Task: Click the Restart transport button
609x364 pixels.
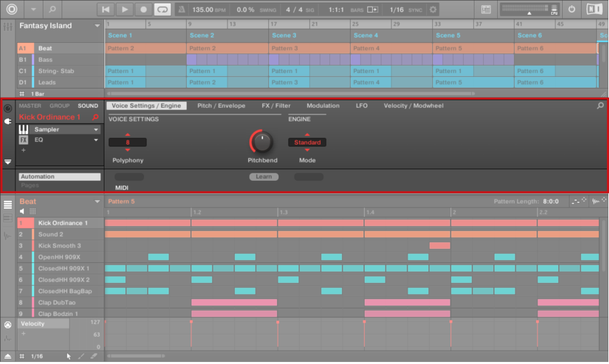Action: (106, 9)
